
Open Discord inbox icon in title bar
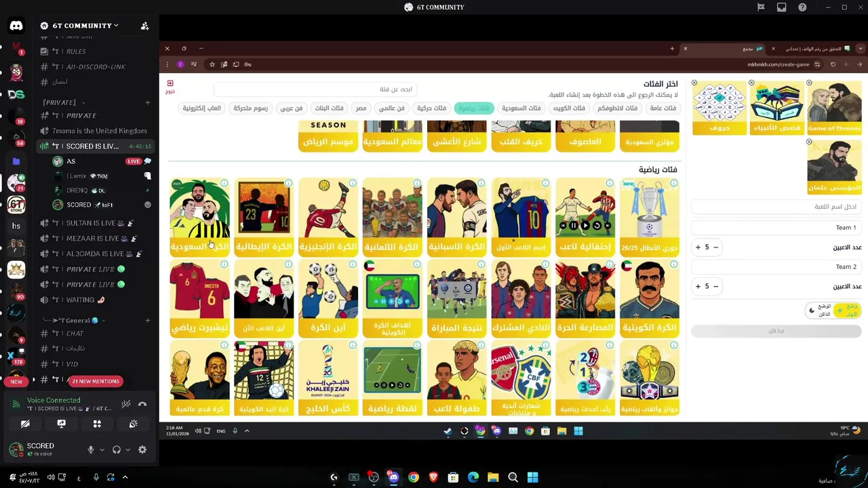[782, 7]
